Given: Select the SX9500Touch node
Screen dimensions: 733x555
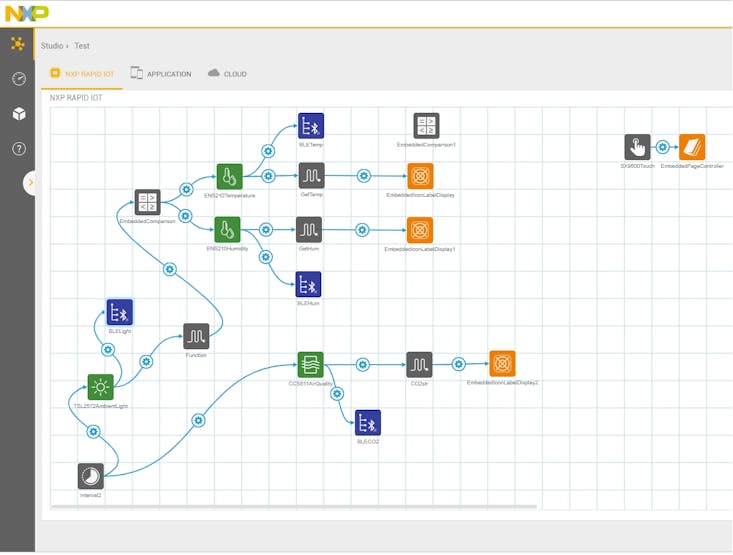Looking at the screenshot, I should point(637,147).
